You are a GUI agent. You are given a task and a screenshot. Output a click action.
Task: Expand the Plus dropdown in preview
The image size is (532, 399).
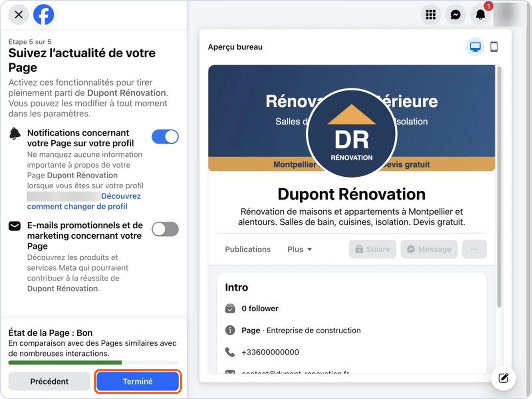click(300, 249)
